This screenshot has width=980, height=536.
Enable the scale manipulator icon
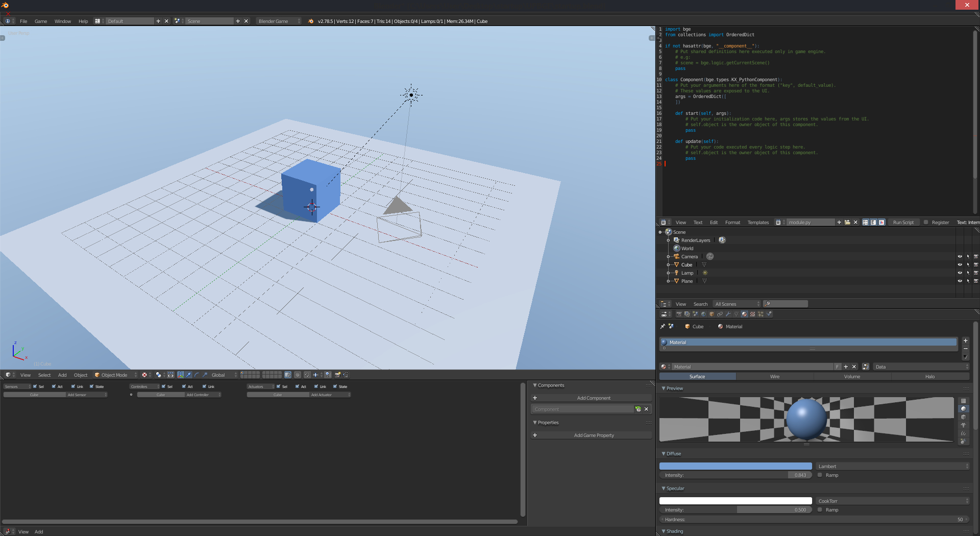tap(205, 375)
